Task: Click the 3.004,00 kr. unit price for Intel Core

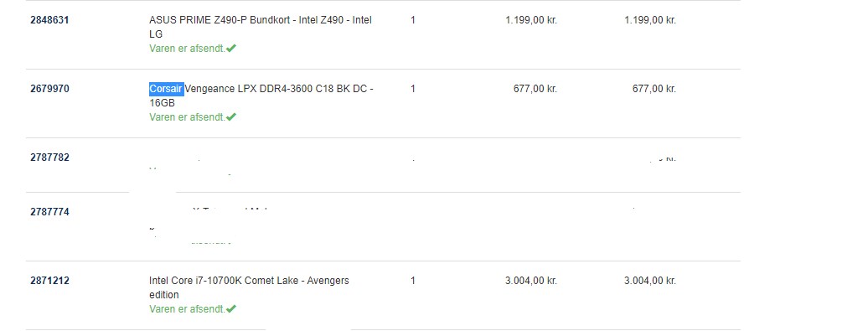Action: [x=531, y=282]
